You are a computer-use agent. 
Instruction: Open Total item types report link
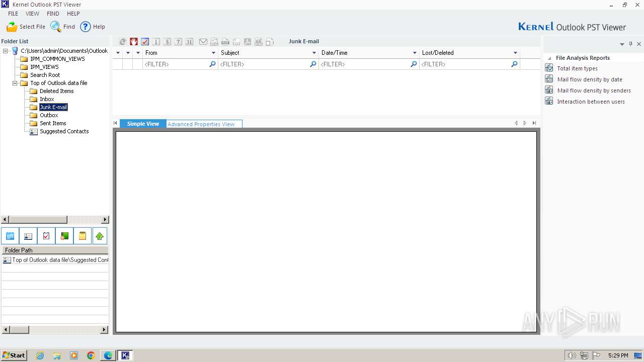click(x=577, y=68)
